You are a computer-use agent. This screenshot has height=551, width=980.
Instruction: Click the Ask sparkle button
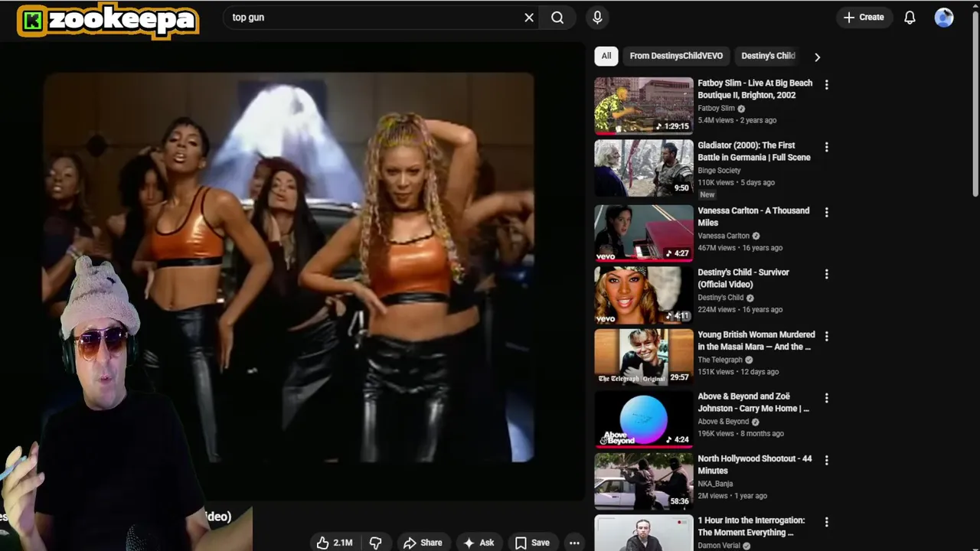(x=479, y=543)
